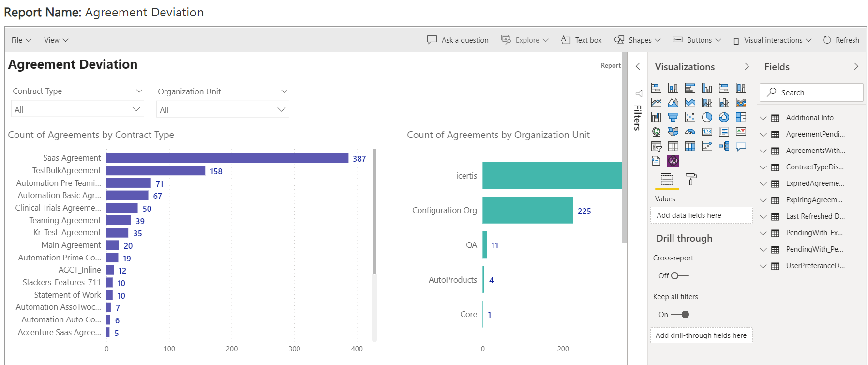
Task: Switch off Keep all filters toggle
Action: [x=680, y=315]
